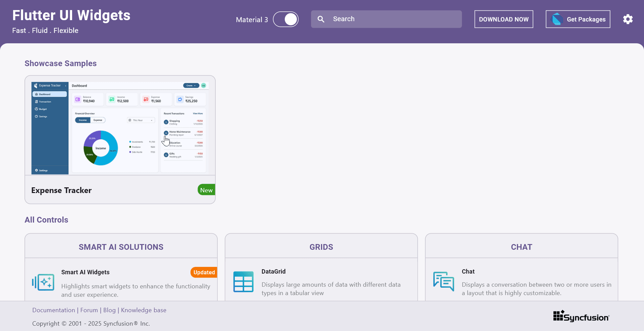Click the "CHAT" category header

click(x=522, y=247)
